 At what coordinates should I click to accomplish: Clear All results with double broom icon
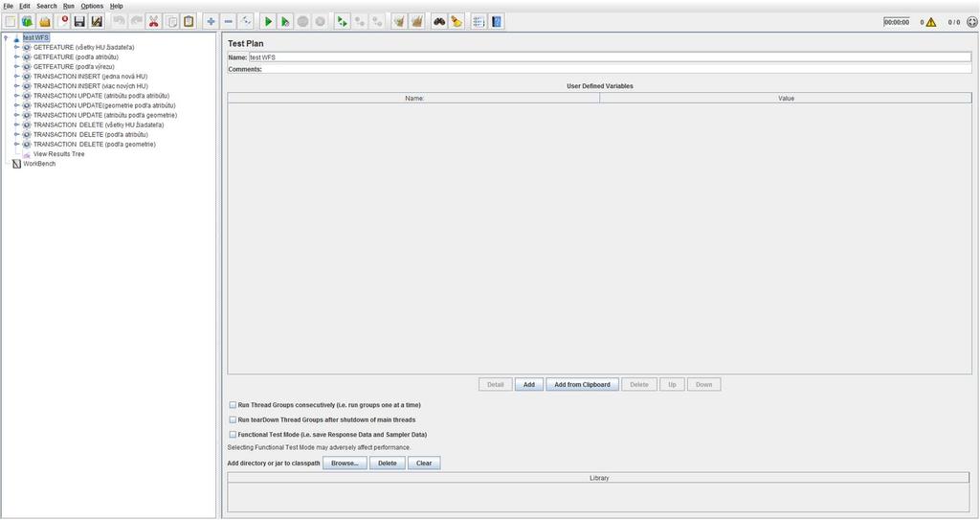[x=416, y=22]
